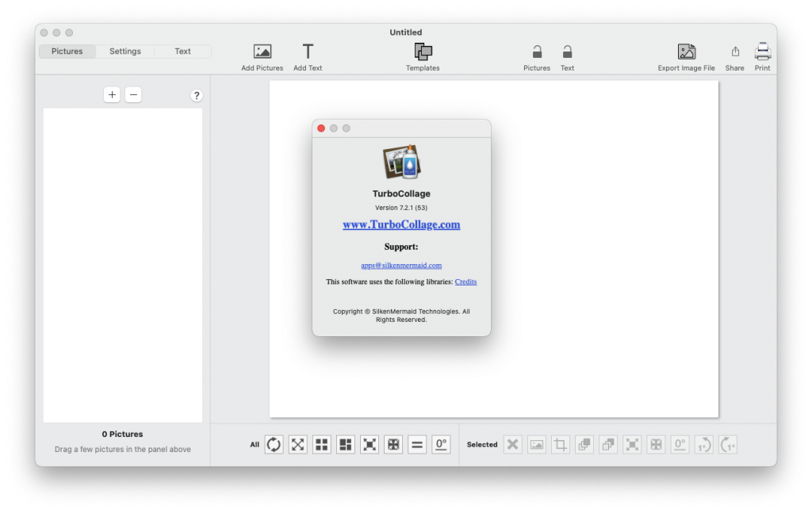The width and height of the screenshot is (812, 513).
Task: Click the Add Text toolbar icon
Action: (x=308, y=52)
